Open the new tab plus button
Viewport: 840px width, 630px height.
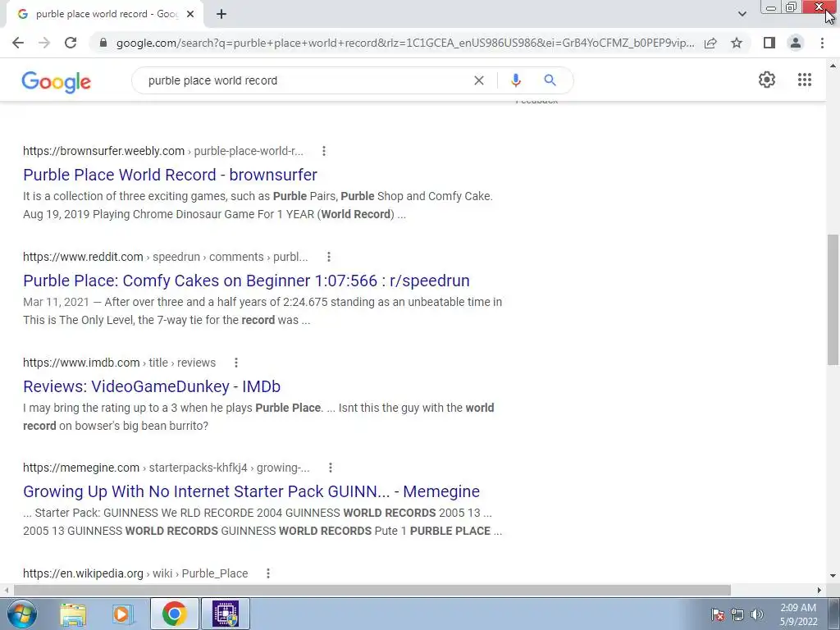click(x=221, y=14)
